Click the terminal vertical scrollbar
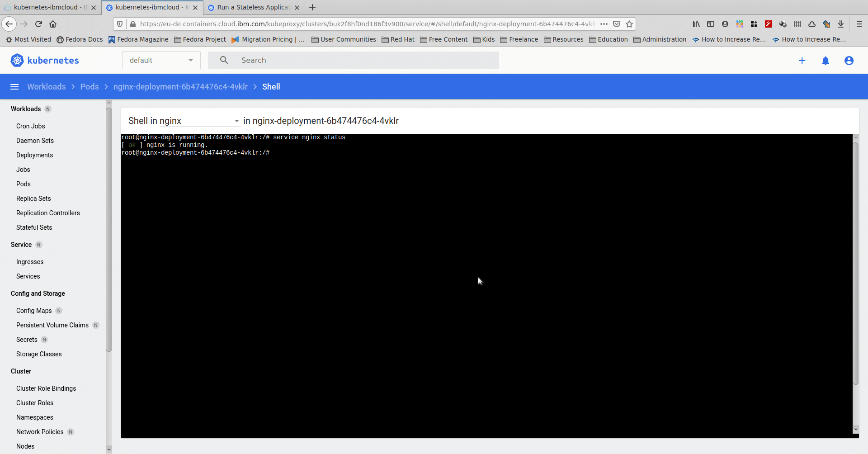868x454 pixels. (856, 264)
